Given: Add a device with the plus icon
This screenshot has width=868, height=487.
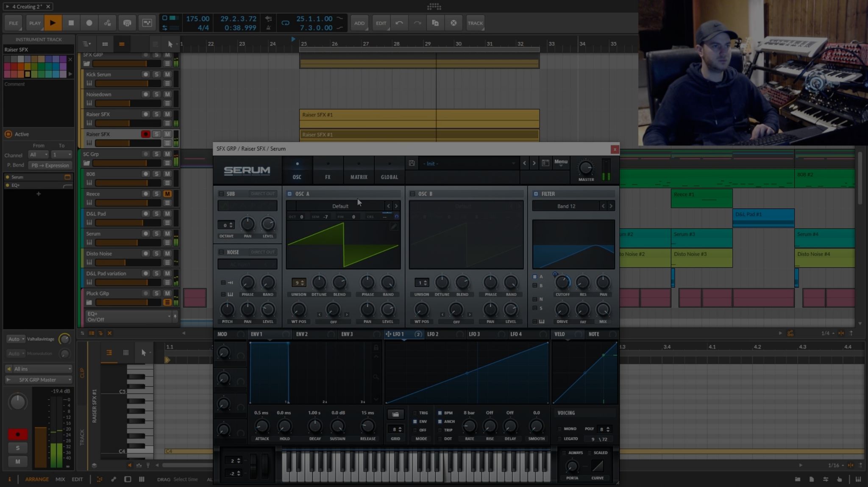Looking at the screenshot, I should pyautogui.click(x=39, y=194).
